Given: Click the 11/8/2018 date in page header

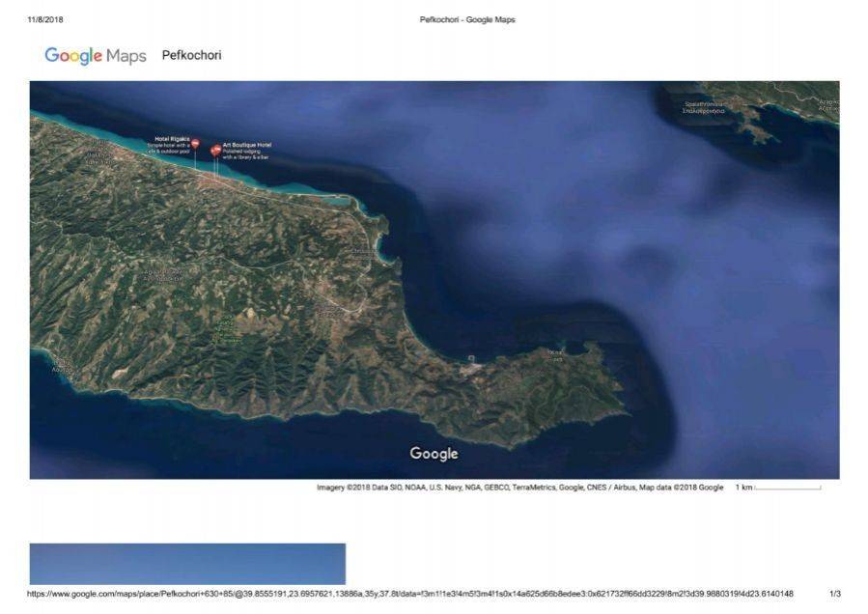Looking at the screenshot, I should point(45,19).
